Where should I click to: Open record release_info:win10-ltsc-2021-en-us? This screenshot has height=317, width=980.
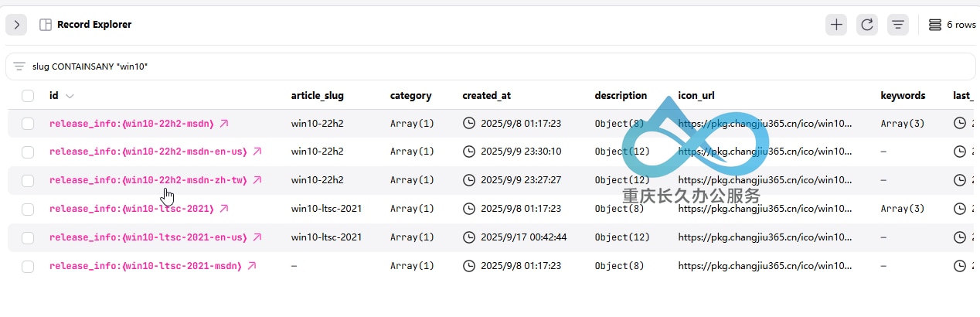click(x=148, y=238)
